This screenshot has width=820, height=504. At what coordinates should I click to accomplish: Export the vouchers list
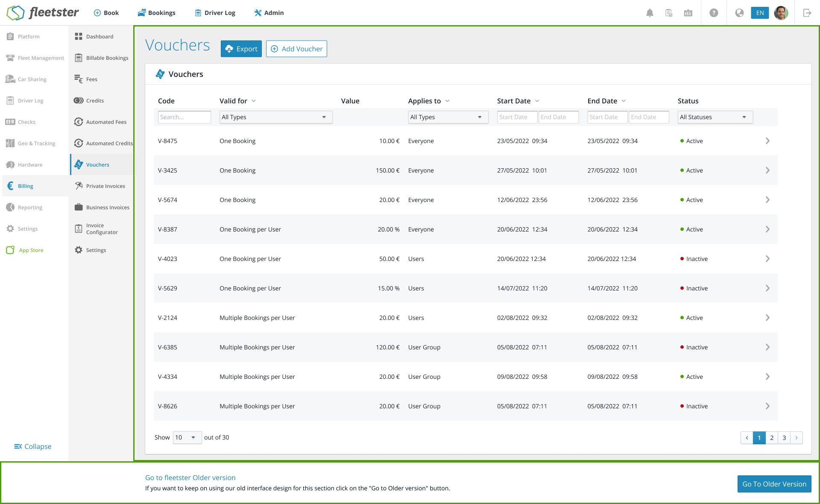click(241, 49)
